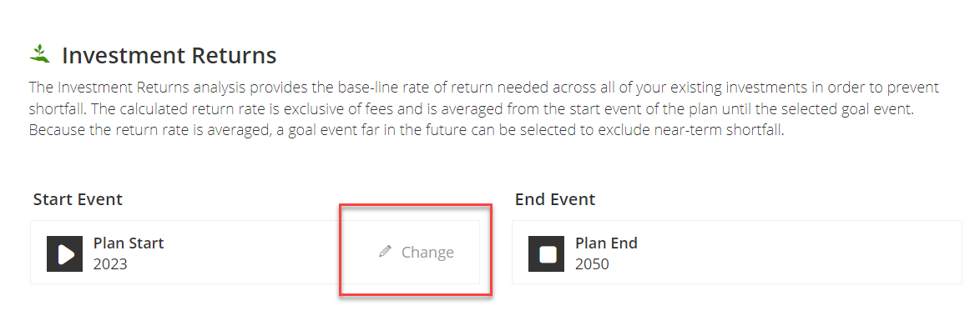Image resolution: width=980 pixels, height=331 pixels.
Task: Select the Plan End event name
Action: click(x=606, y=243)
